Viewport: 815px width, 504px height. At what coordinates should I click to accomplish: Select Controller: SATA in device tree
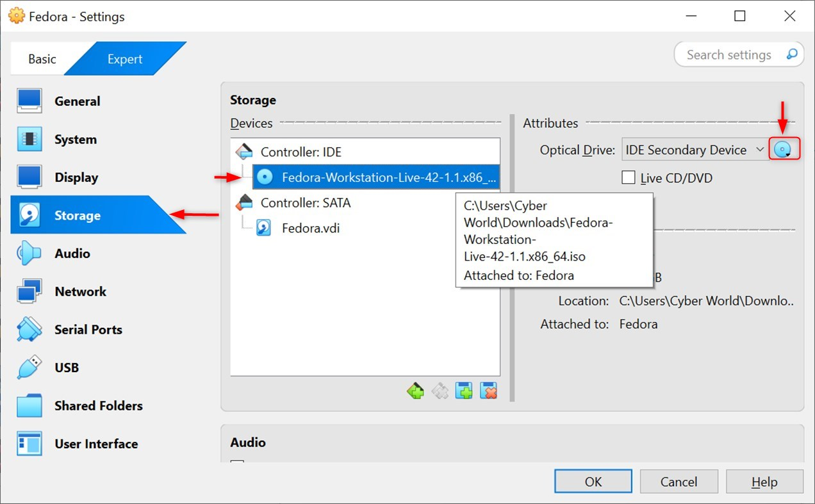pyautogui.click(x=305, y=203)
